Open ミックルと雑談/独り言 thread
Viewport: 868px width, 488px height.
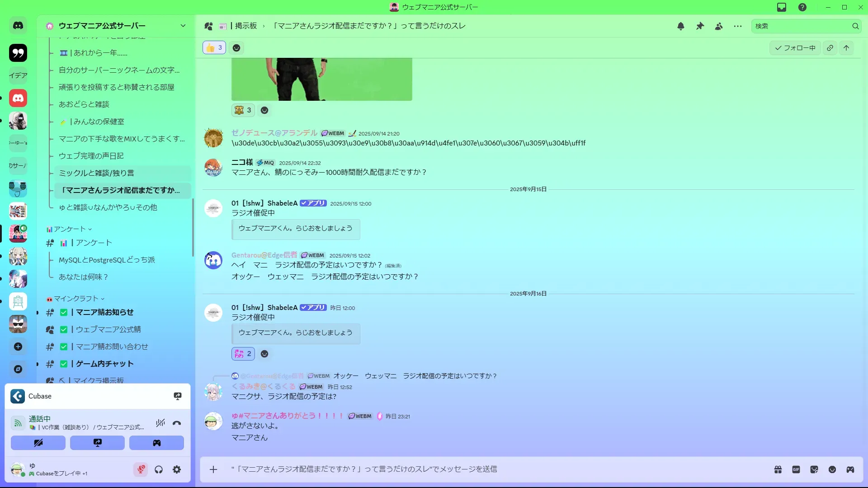pyautogui.click(x=96, y=173)
